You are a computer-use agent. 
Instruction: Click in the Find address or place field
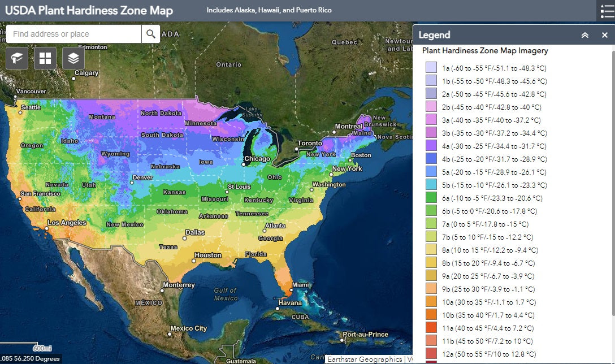tap(73, 34)
